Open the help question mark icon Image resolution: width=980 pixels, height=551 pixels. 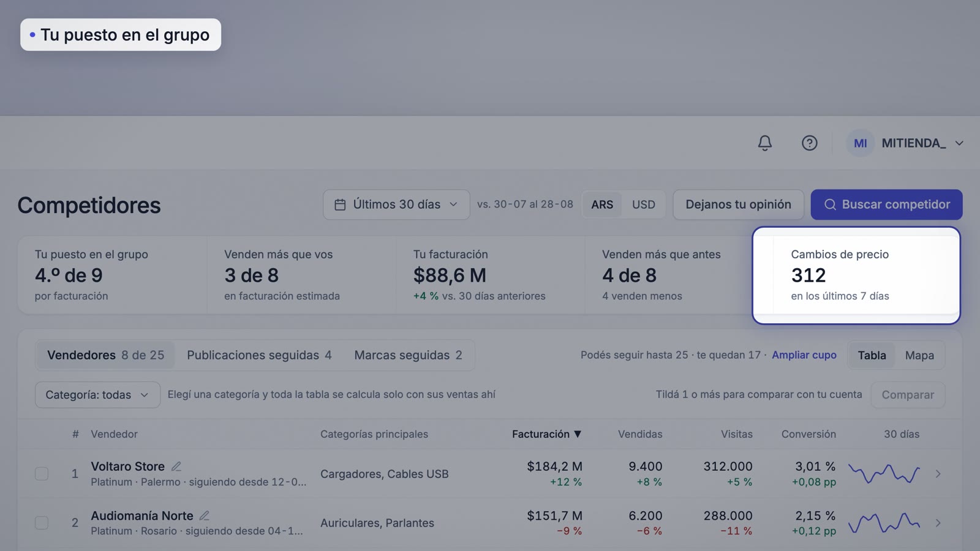click(809, 143)
